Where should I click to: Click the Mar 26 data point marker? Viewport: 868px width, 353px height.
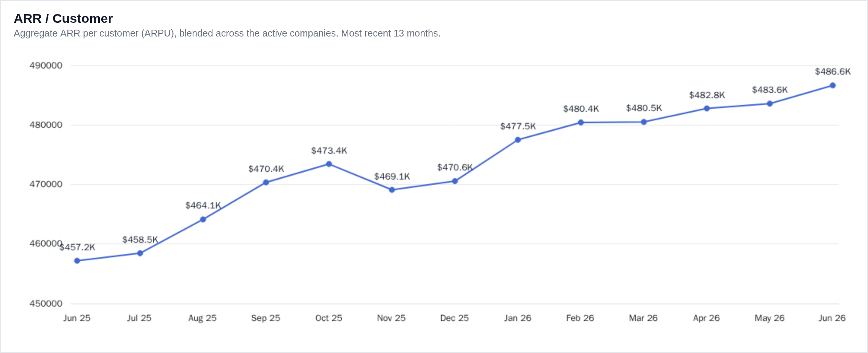644,122
